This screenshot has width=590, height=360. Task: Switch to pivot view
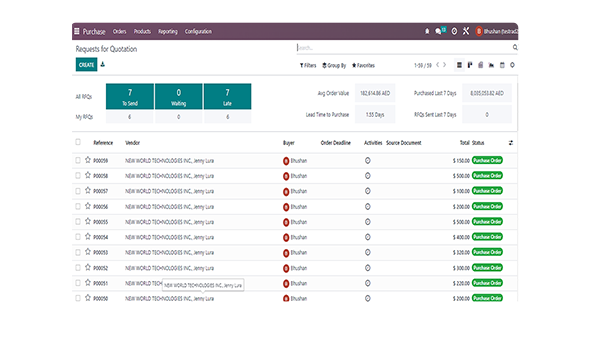click(x=481, y=65)
